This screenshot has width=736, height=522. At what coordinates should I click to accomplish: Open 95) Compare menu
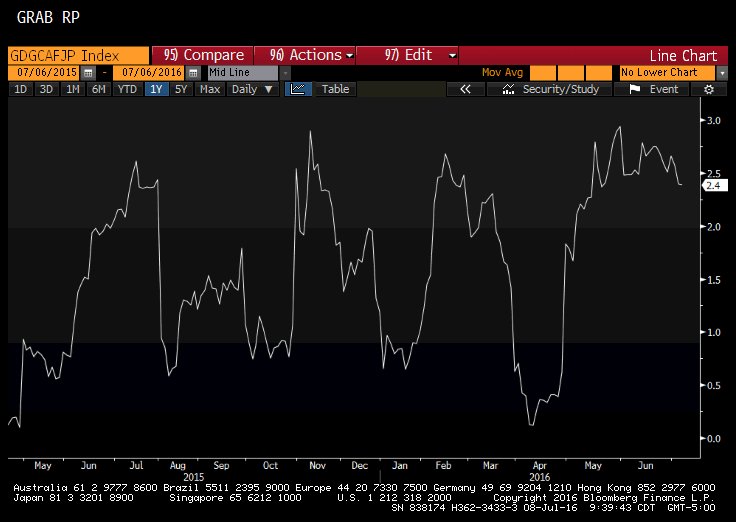click(202, 55)
